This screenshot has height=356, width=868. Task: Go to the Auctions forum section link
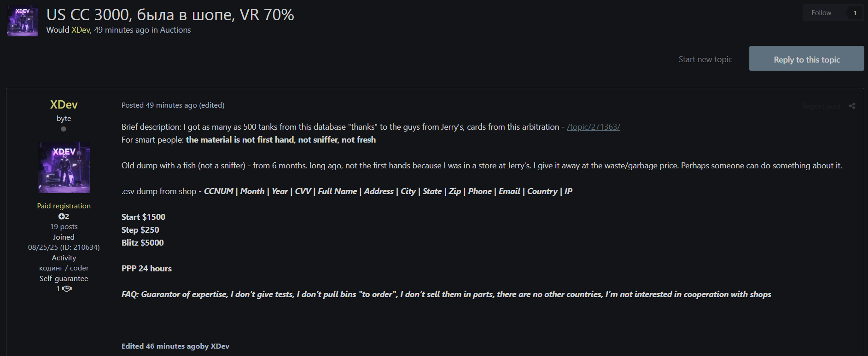[175, 30]
